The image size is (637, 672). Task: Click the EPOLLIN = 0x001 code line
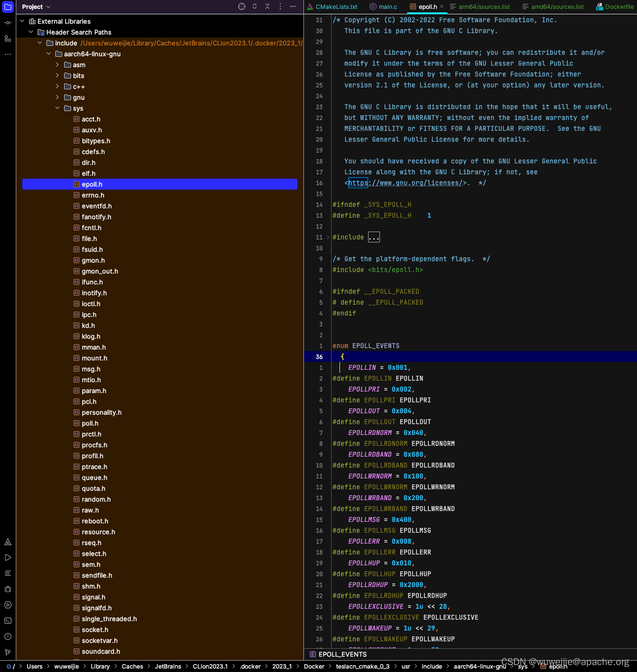pos(379,368)
